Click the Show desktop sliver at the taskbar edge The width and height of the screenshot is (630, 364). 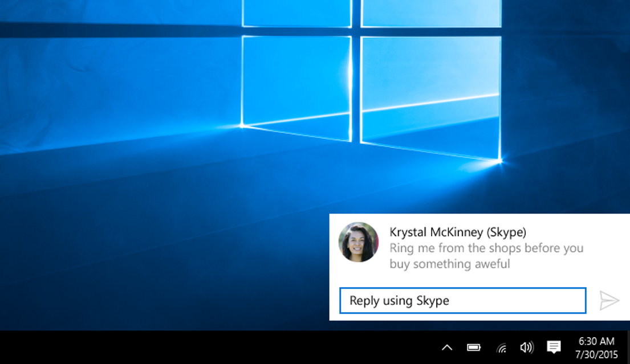point(628,347)
